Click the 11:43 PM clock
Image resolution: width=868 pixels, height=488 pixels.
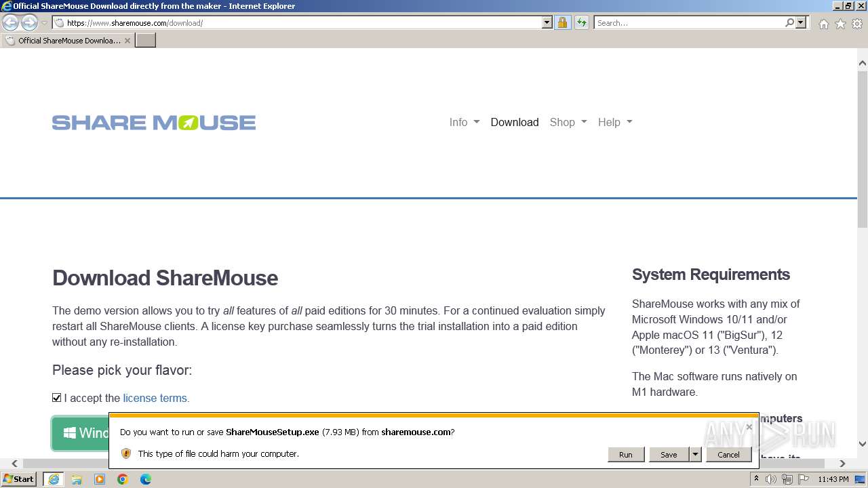pos(833,479)
